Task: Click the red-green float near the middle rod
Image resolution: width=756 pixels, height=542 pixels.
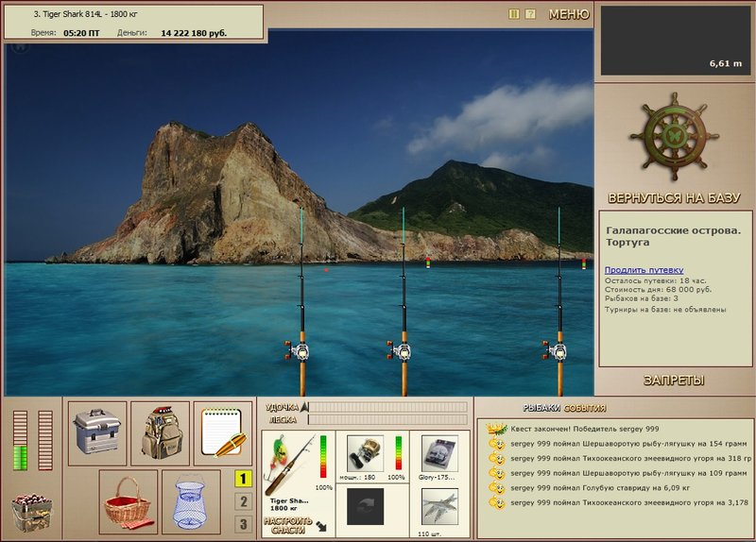Action: (x=428, y=263)
